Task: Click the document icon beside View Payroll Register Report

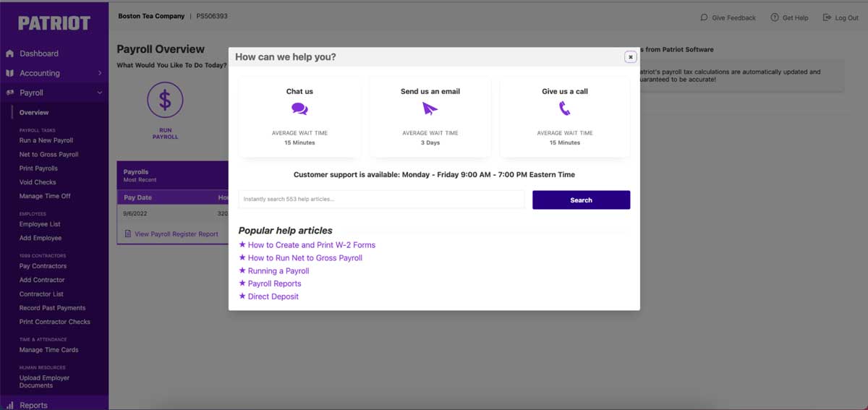Action: click(x=128, y=234)
